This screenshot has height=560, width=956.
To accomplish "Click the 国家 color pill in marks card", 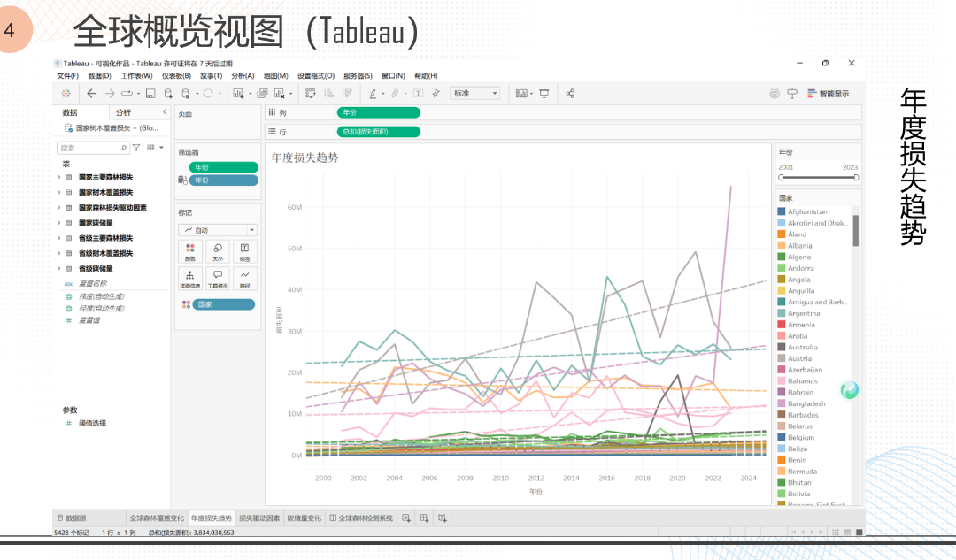I will pos(224,304).
